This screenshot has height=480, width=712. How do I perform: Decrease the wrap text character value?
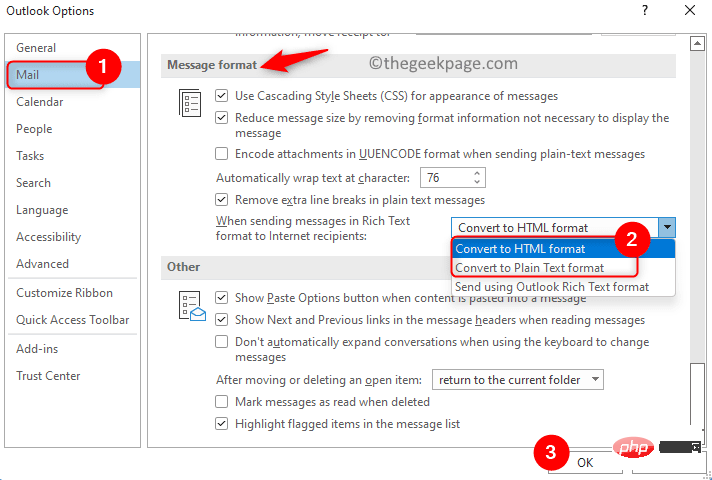coord(477,182)
